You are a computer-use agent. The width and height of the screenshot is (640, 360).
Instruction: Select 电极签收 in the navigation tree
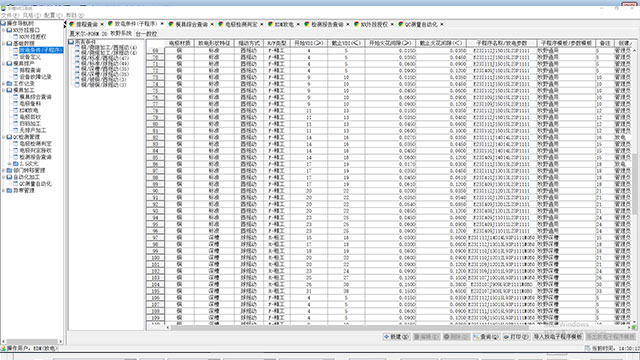[30, 117]
